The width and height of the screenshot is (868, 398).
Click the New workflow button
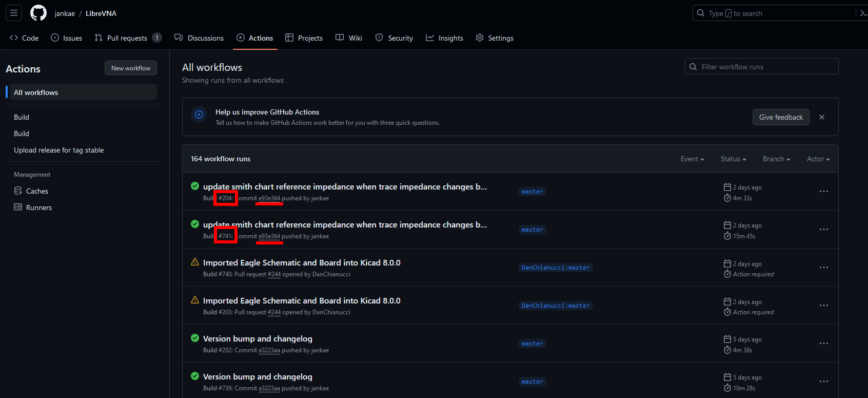(131, 68)
